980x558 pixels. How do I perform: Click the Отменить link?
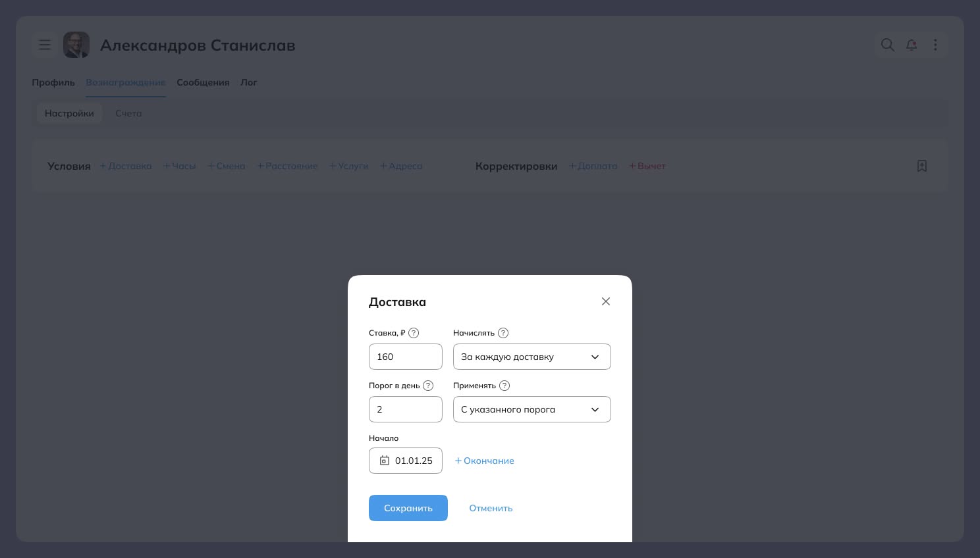click(x=491, y=508)
